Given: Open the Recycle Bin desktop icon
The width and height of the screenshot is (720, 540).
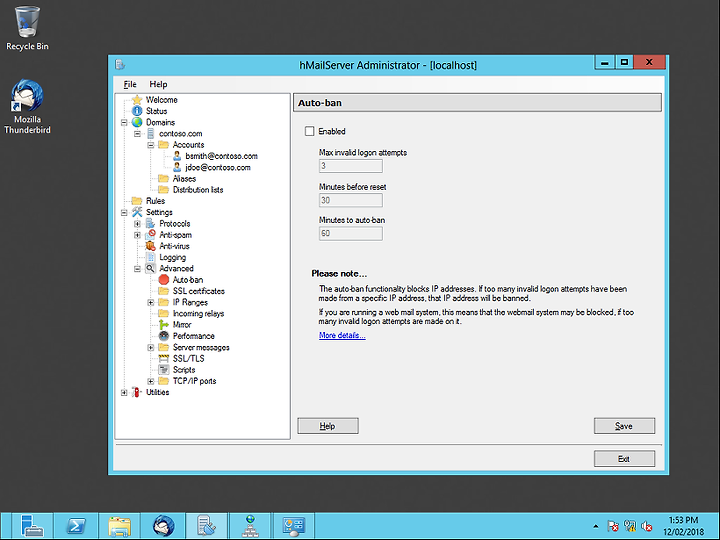Looking at the screenshot, I should click(27, 28).
